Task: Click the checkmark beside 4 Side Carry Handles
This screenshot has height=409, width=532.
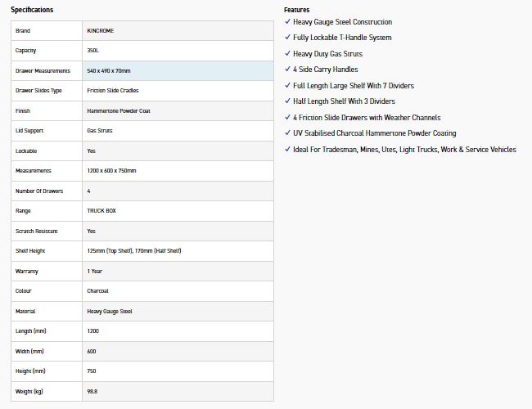Action: click(x=287, y=70)
